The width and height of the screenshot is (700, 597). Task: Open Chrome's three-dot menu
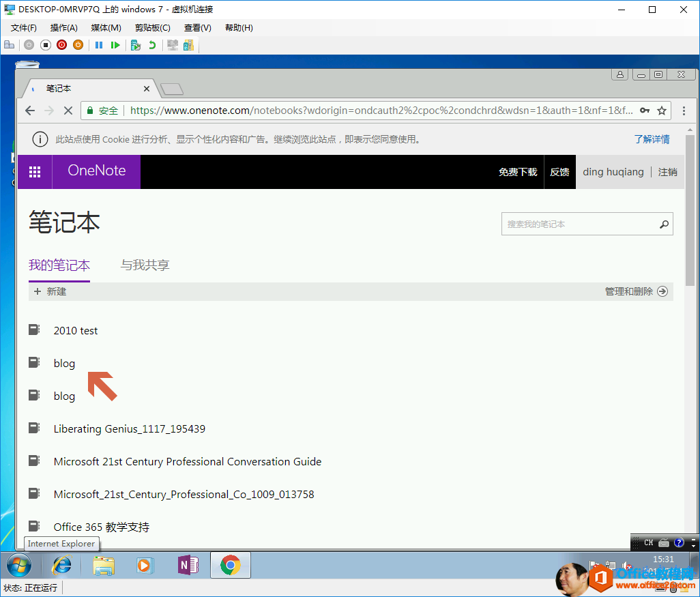click(684, 111)
